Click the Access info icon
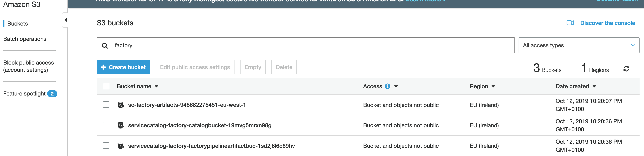The height and width of the screenshot is (156, 644). 388,86
